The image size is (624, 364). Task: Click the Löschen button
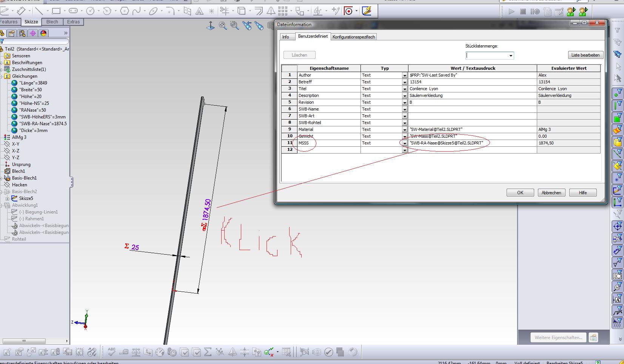click(299, 55)
